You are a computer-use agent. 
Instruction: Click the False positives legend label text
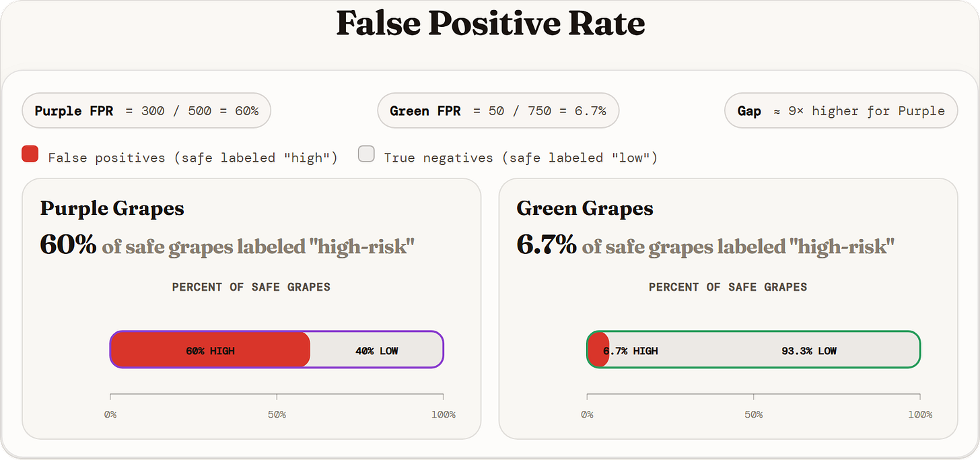193,158
